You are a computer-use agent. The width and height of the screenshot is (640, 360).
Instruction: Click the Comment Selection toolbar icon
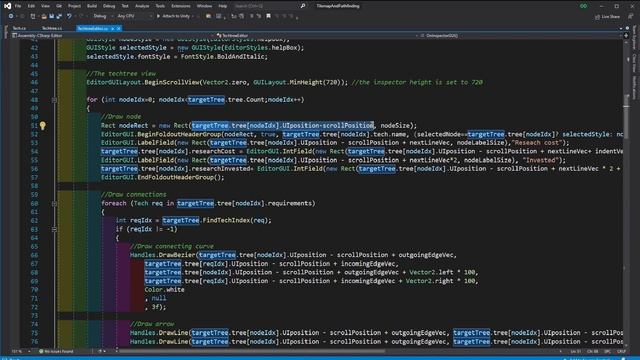pyautogui.click(x=234, y=16)
